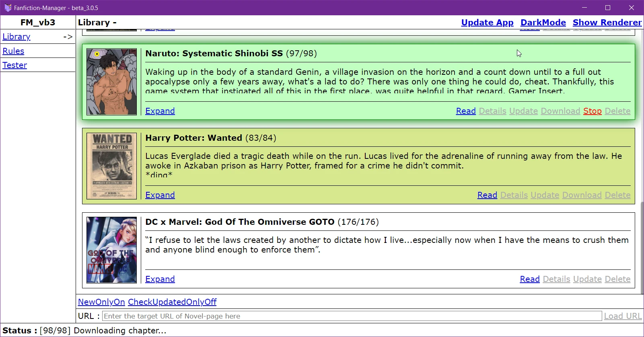Expand the DC x Marvel entry
Viewport: 644px width, 337px height.
tap(160, 279)
